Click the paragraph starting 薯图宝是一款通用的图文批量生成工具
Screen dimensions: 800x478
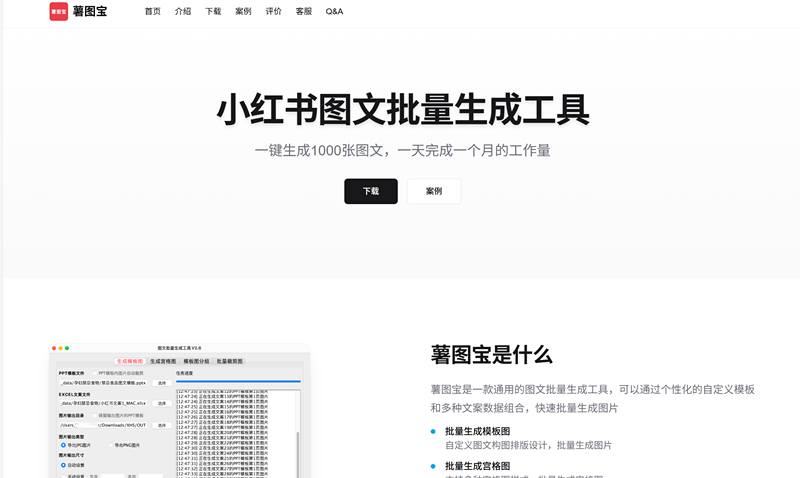592,399
